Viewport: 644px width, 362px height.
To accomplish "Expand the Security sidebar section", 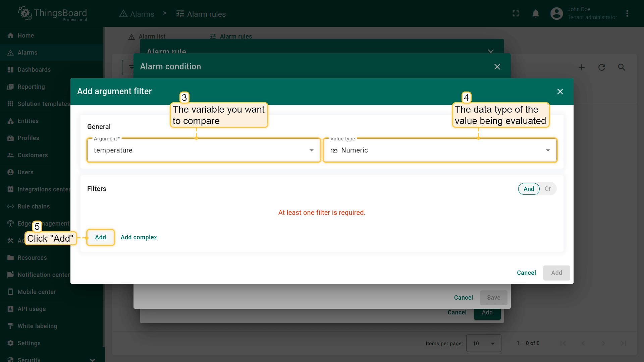I will (92, 360).
